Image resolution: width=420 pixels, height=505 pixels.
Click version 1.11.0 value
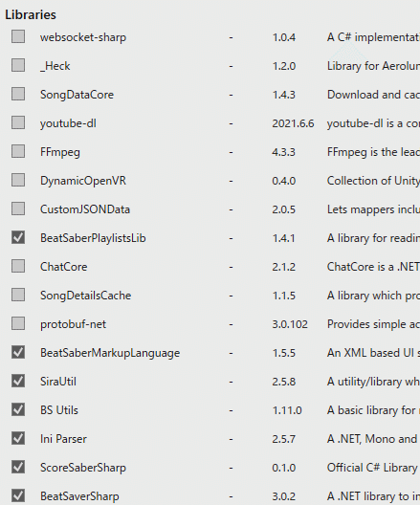287,410
